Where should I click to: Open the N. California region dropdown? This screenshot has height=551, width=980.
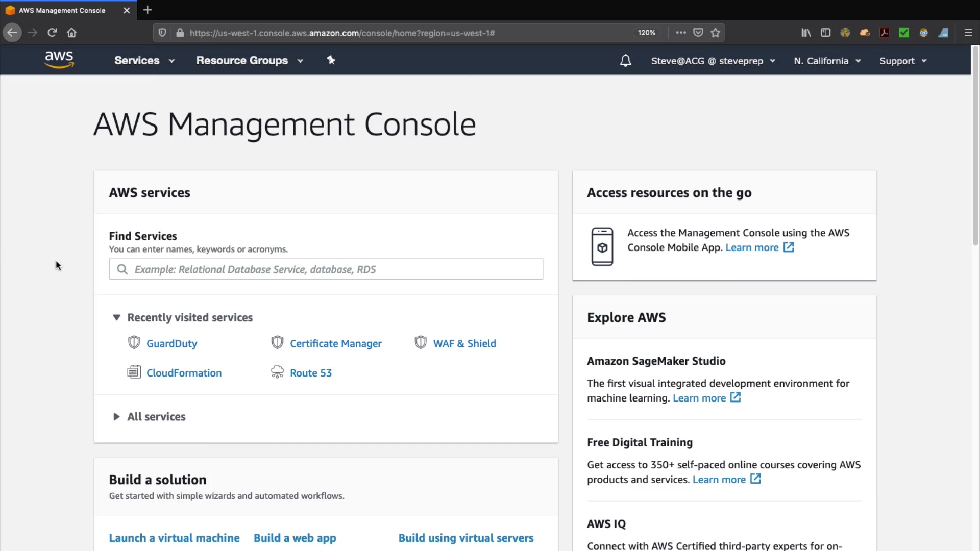coord(827,61)
